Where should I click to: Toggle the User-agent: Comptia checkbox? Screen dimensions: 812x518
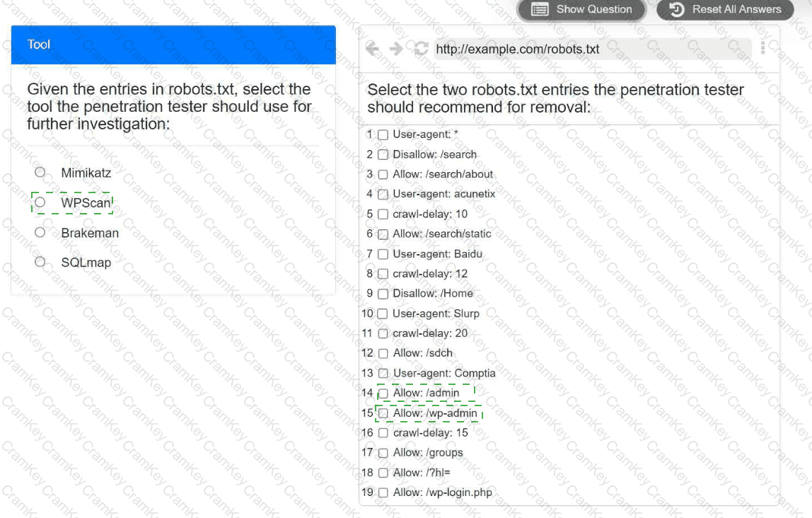(x=383, y=373)
